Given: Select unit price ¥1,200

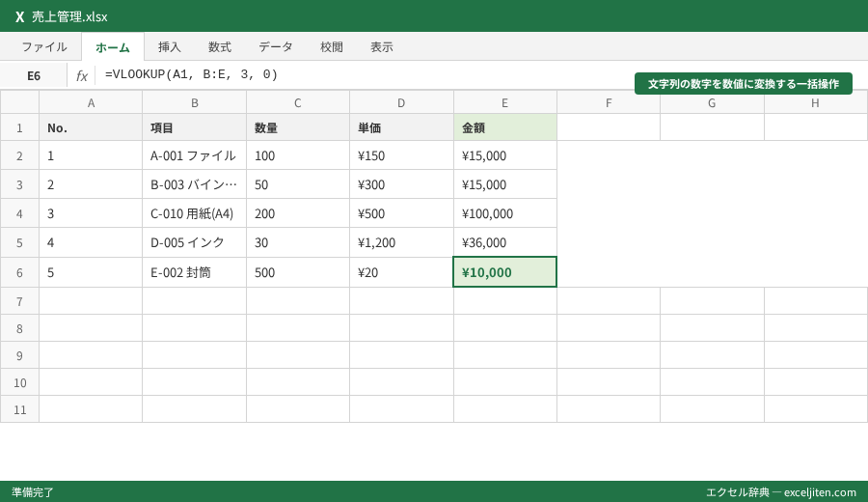Looking at the screenshot, I should pyautogui.click(x=401, y=242).
